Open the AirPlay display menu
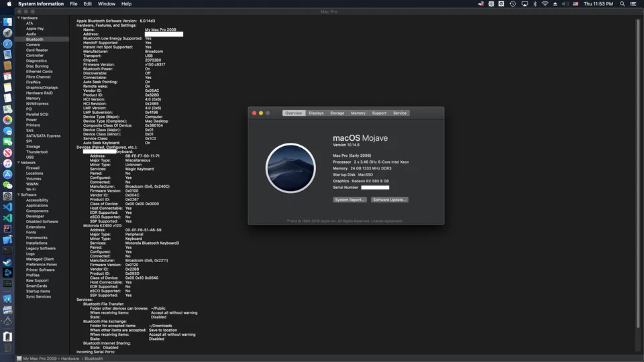The width and height of the screenshot is (644, 362). tap(524, 4)
